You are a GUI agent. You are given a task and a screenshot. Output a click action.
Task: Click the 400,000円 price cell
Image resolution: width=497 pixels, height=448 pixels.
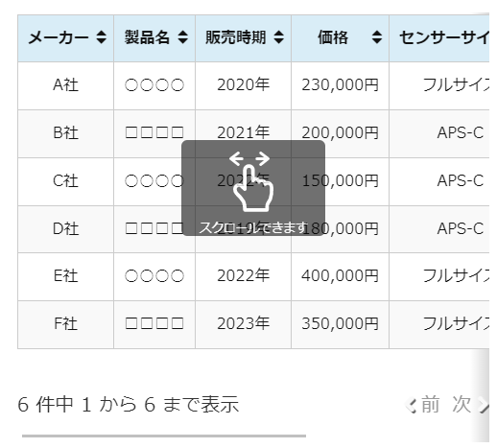click(340, 276)
